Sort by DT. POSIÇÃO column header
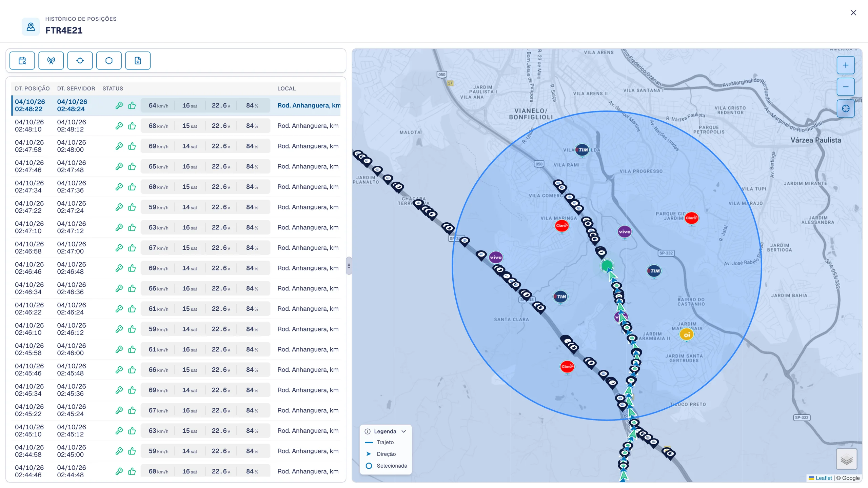The width and height of the screenshot is (868, 488). pos(32,88)
